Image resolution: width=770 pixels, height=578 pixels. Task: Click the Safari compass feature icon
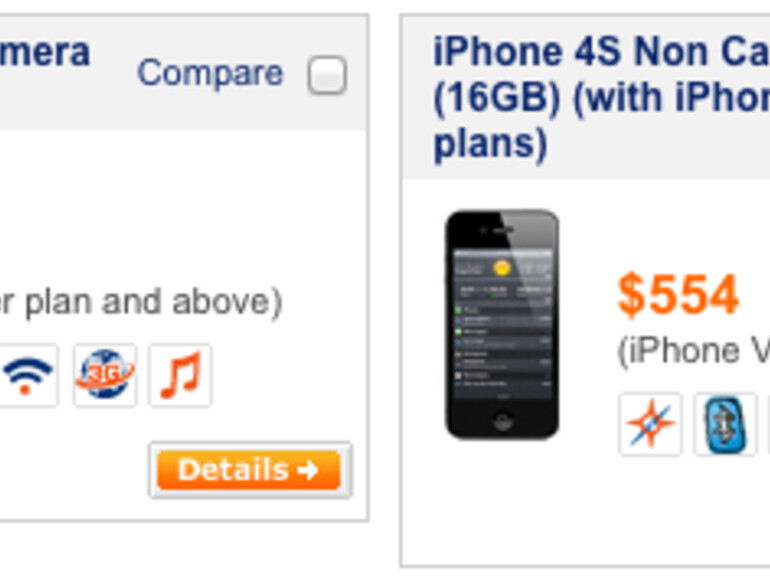pos(650,425)
